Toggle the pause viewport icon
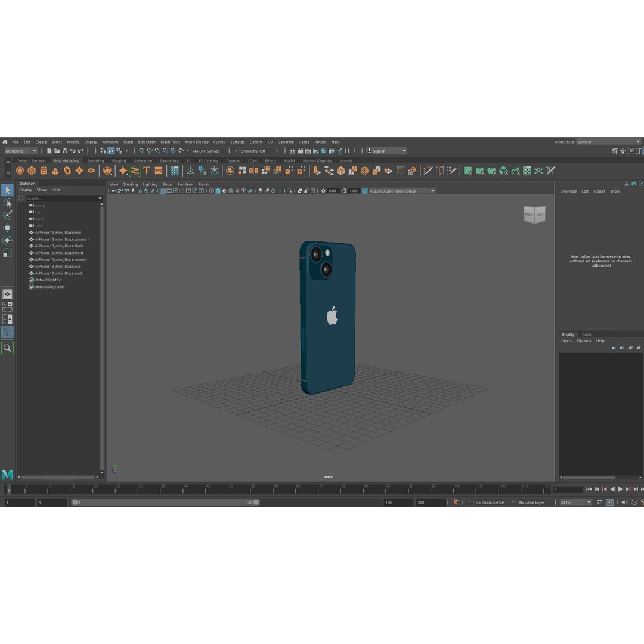This screenshot has height=644, width=644. tap(348, 151)
